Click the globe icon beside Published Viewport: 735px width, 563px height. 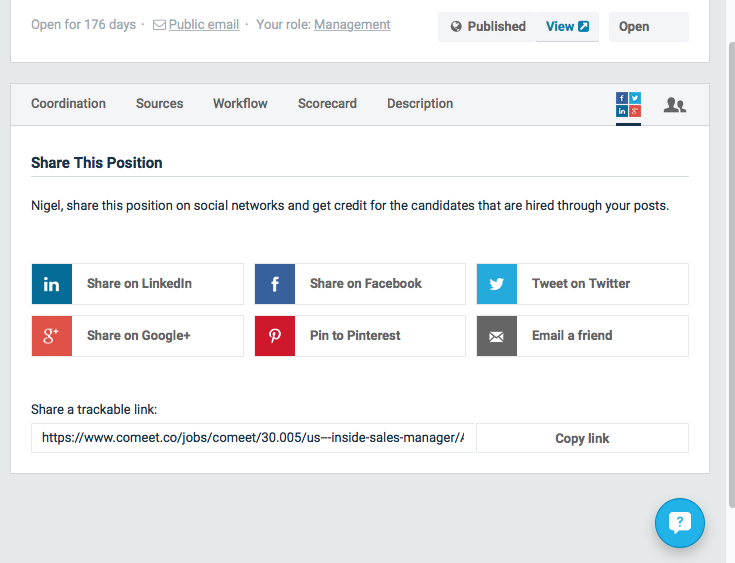coord(456,27)
